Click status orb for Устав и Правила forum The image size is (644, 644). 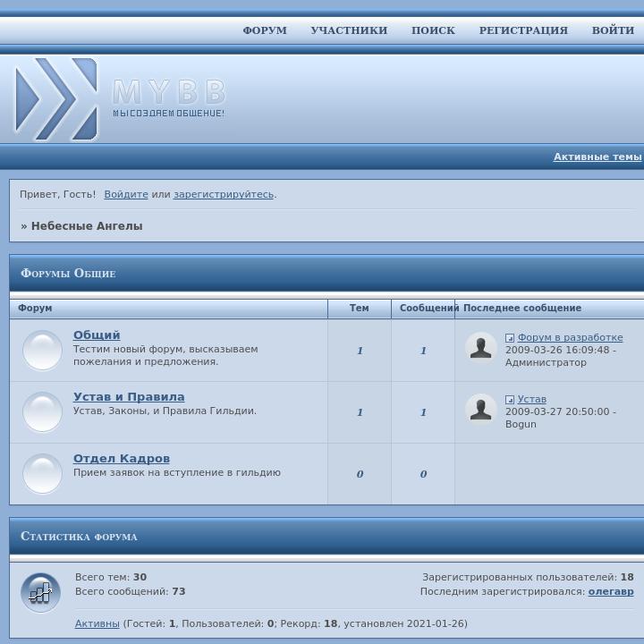tap(42, 412)
